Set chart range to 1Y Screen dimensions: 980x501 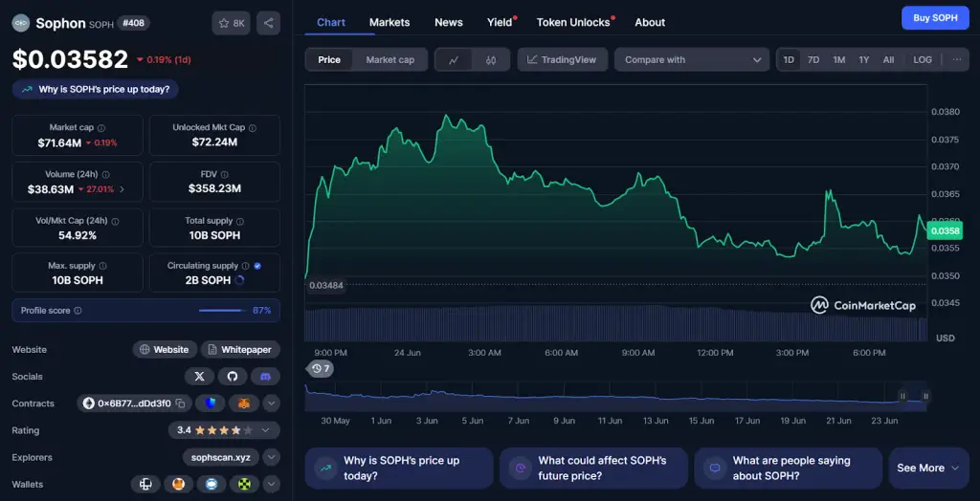[x=864, y=60]
